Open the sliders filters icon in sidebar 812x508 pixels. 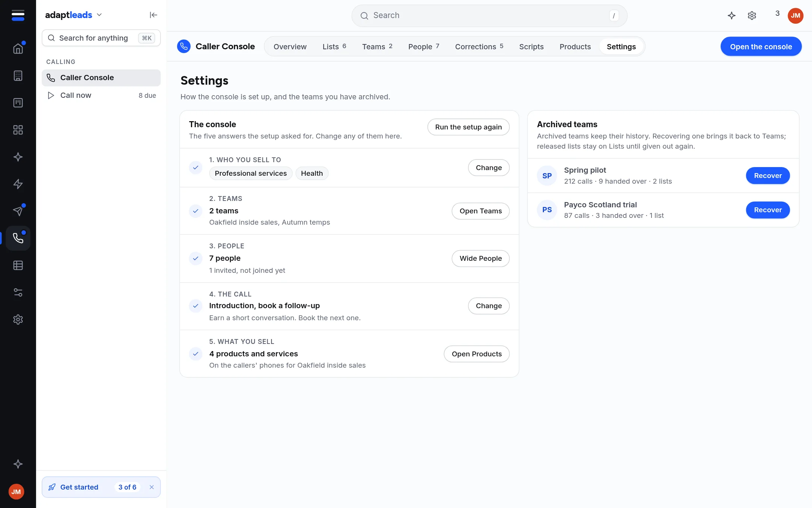[x=18, y=292]
